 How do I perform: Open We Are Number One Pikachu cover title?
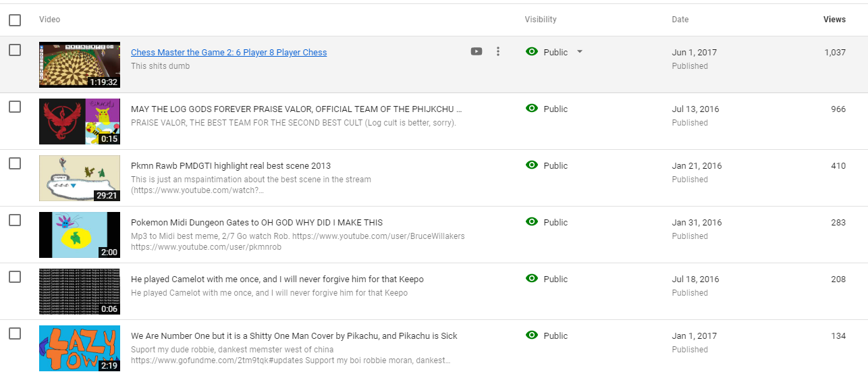pyautogui.click(x=294, y=336)
